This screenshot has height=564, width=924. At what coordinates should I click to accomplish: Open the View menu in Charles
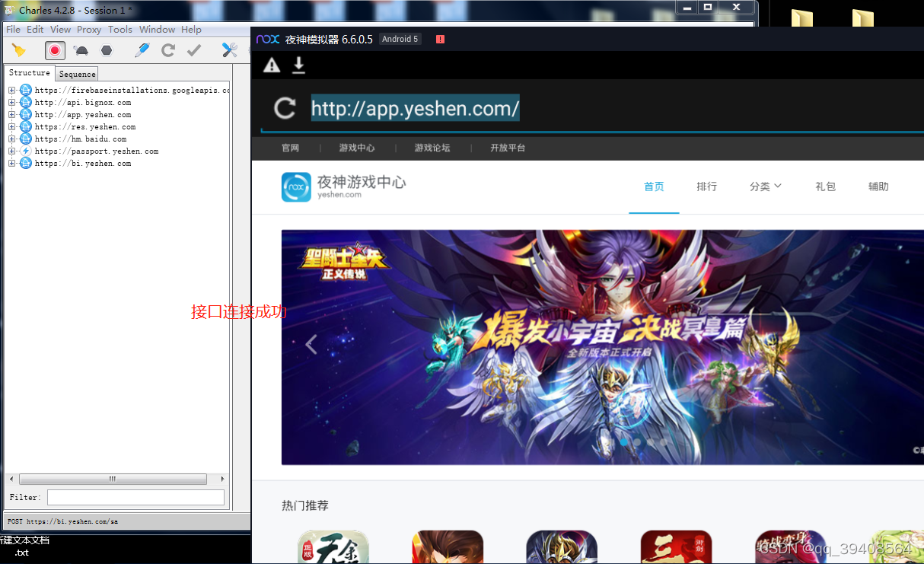point(60,30)
